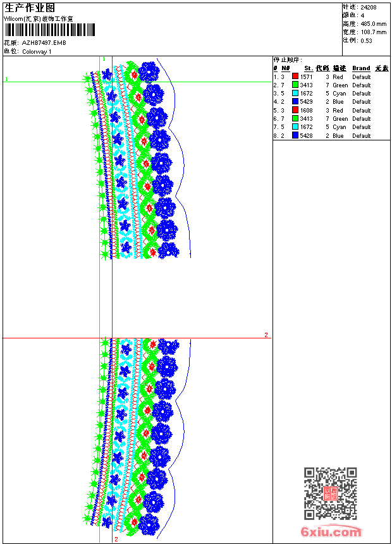Click stitch count 1608 in row 5
The width and height of the screenshot is (392, 544).
coord(306,111)
